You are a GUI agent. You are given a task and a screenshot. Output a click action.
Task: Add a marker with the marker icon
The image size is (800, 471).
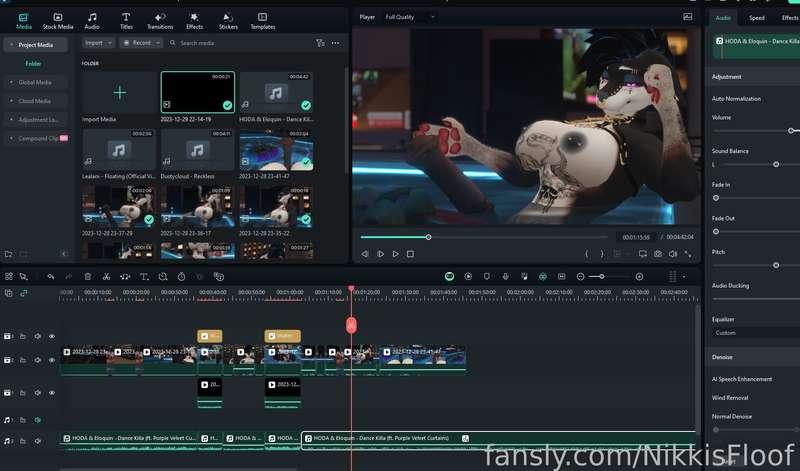pos(487,277)
